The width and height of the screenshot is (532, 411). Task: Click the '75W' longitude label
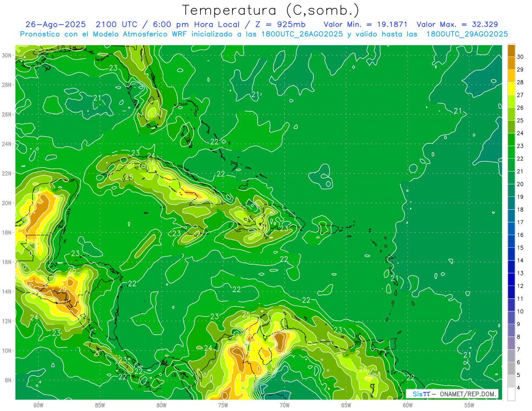click(x=223, y=405)
